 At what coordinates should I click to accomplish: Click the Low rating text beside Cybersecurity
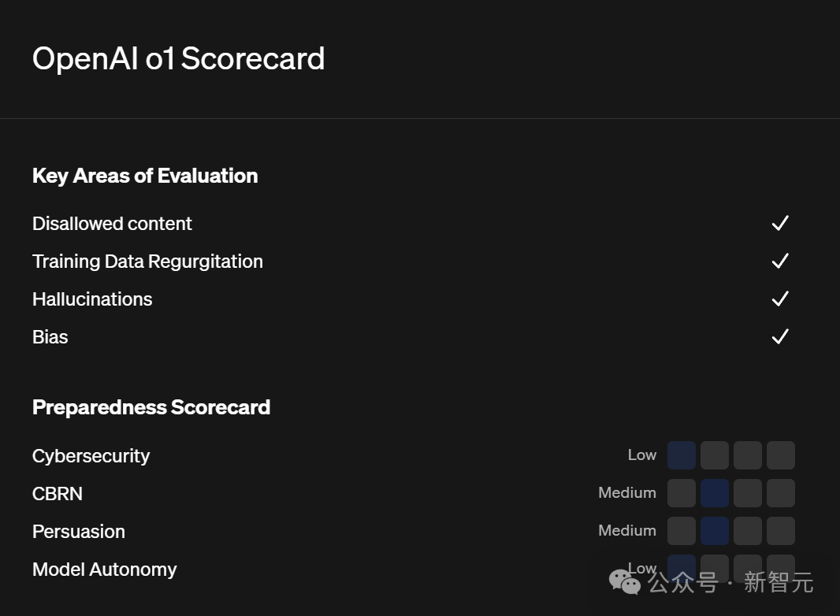point(642,455)
